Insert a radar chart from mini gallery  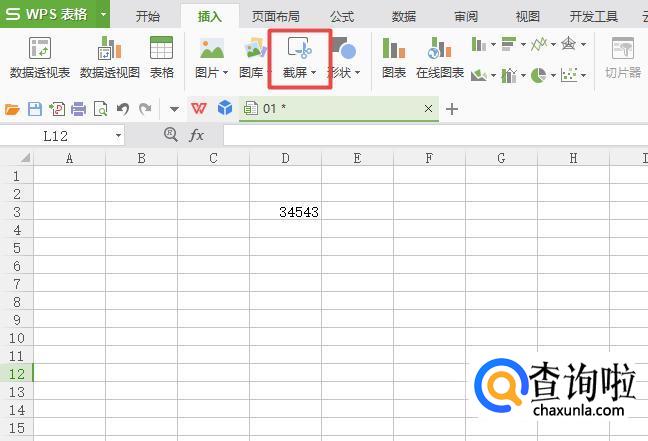[x=569, y=43]
